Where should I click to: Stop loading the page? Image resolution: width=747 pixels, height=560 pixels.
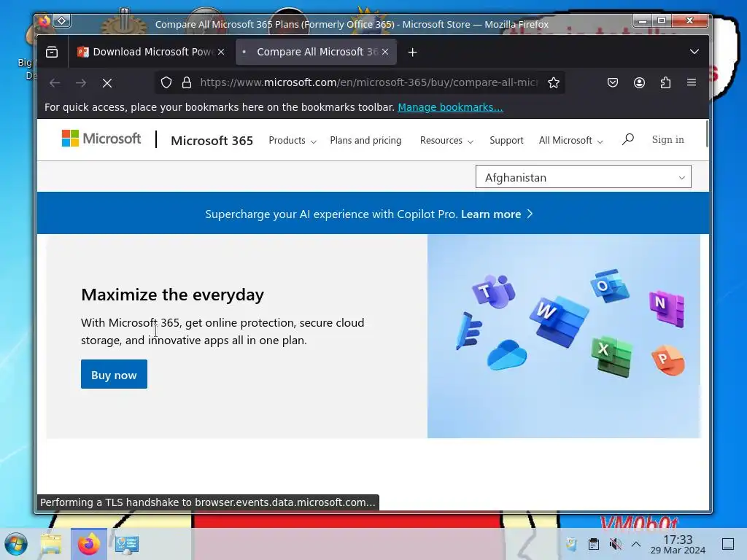[107, 83]
